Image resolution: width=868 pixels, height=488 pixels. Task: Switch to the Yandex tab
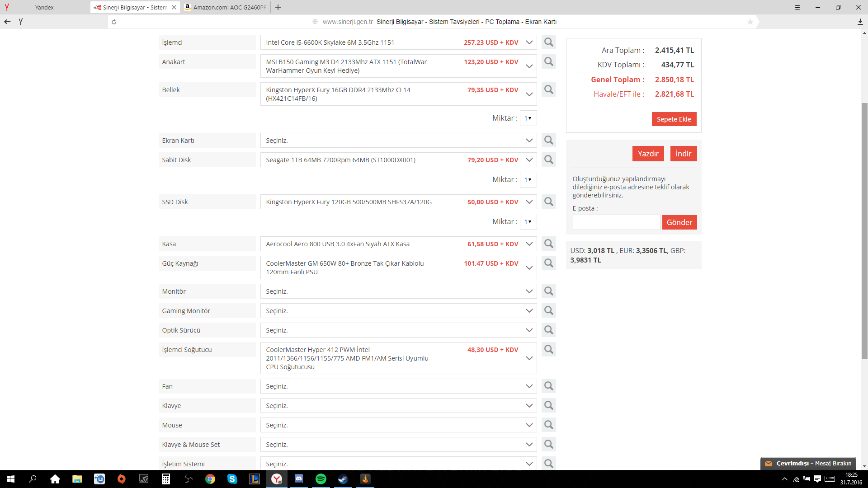coord(44,7)
